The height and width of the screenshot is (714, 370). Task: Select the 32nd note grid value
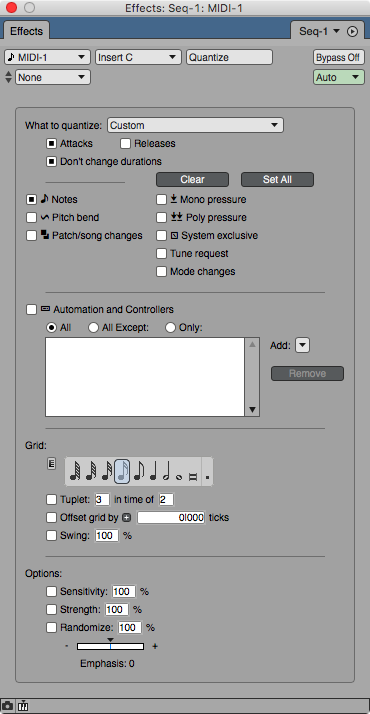pyautogui.click(x=106, y=471)
